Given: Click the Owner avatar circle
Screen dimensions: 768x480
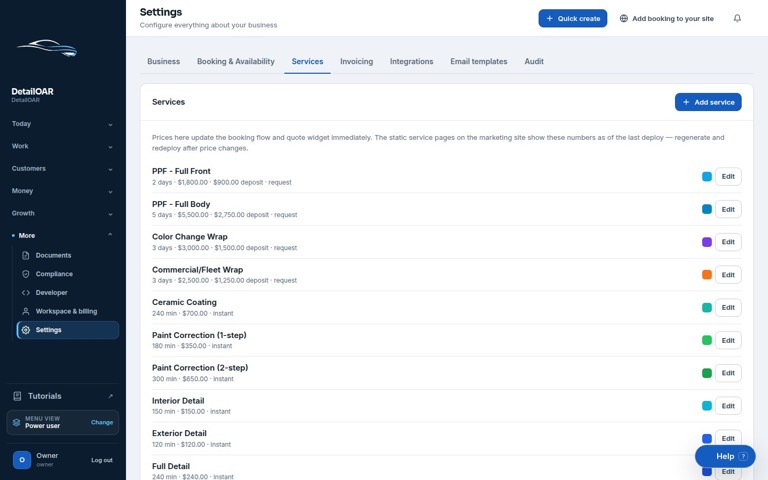Looking at the screenshot, I should point(22,460).
